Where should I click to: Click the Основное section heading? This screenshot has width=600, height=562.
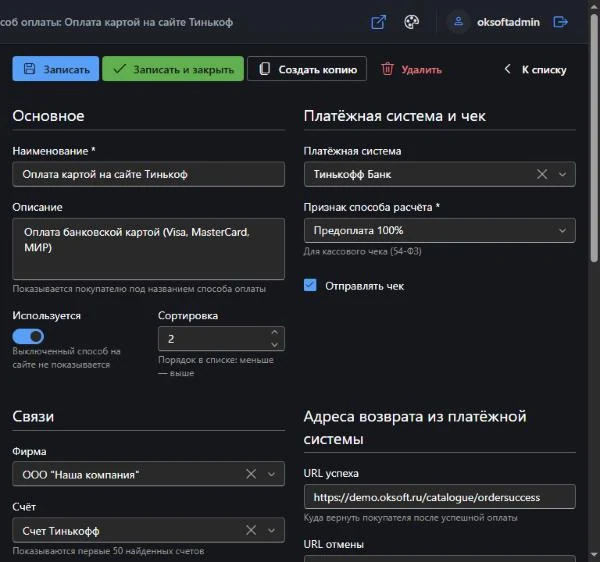pyautogui.click(x=48, y=116)
